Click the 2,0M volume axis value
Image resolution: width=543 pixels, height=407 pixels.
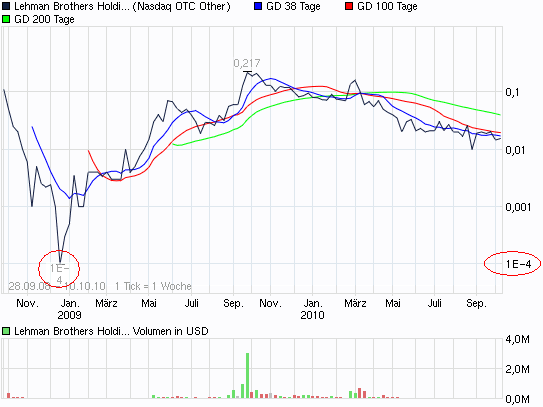pyautogui.click(x=518, y=369)
